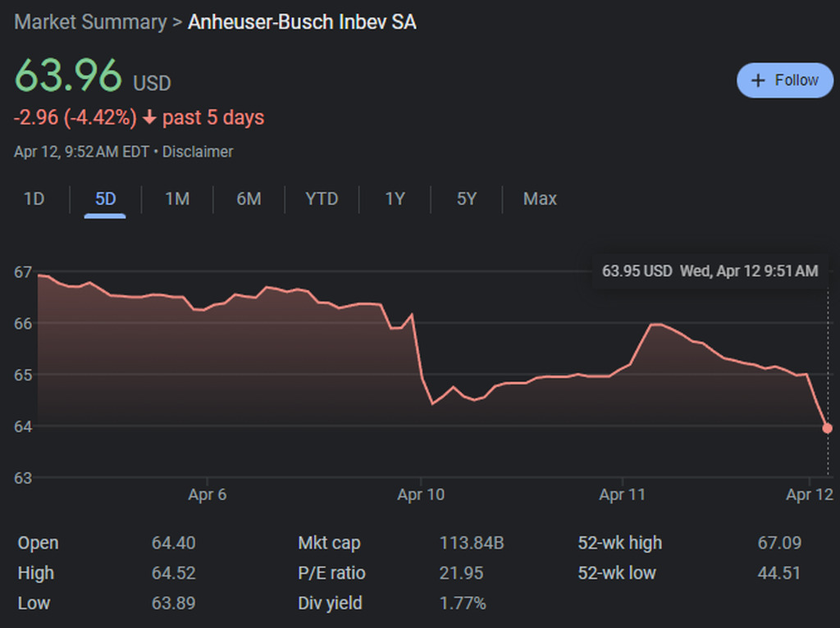The image size is (840, 628).
Task: View the Max chart range
Action: click(x=540, y=199)
